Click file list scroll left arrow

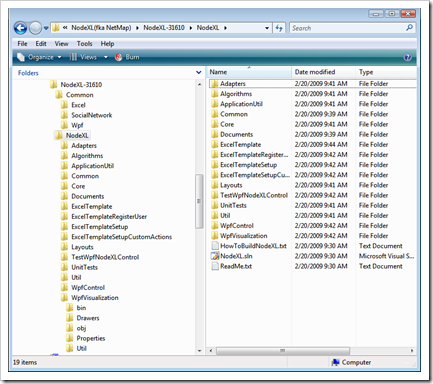pos(211,351)
